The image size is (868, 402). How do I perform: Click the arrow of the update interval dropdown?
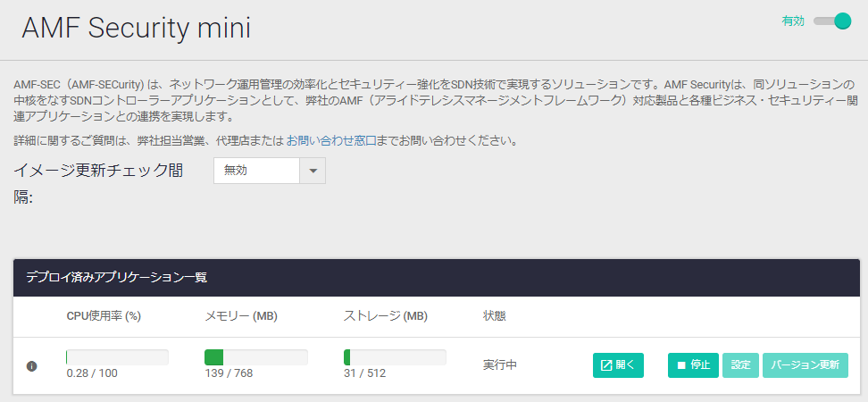coord(313,171)
